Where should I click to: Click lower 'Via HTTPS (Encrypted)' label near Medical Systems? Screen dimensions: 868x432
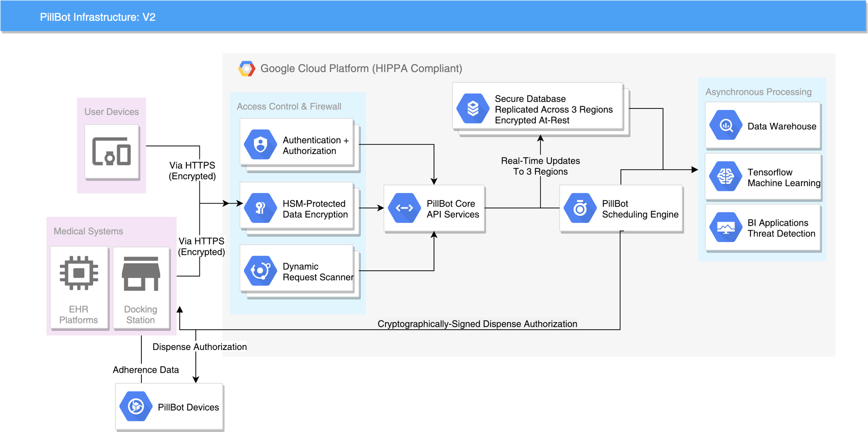click(201, 246)
